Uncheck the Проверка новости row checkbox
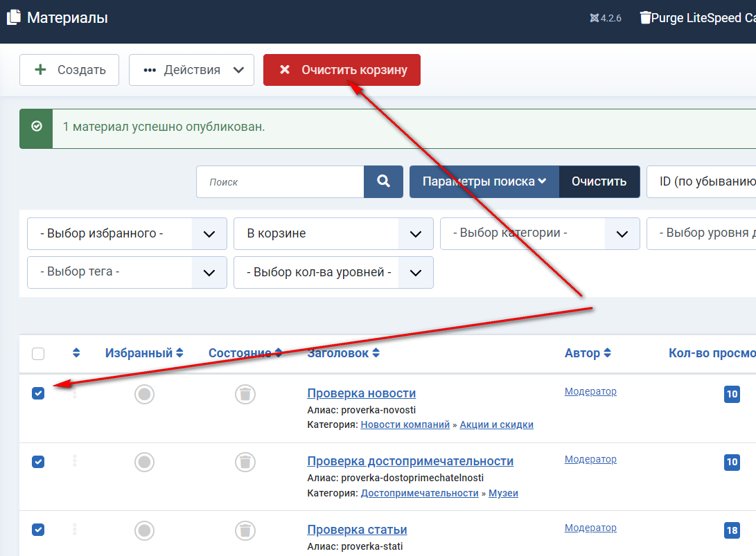 pos(38,393)
